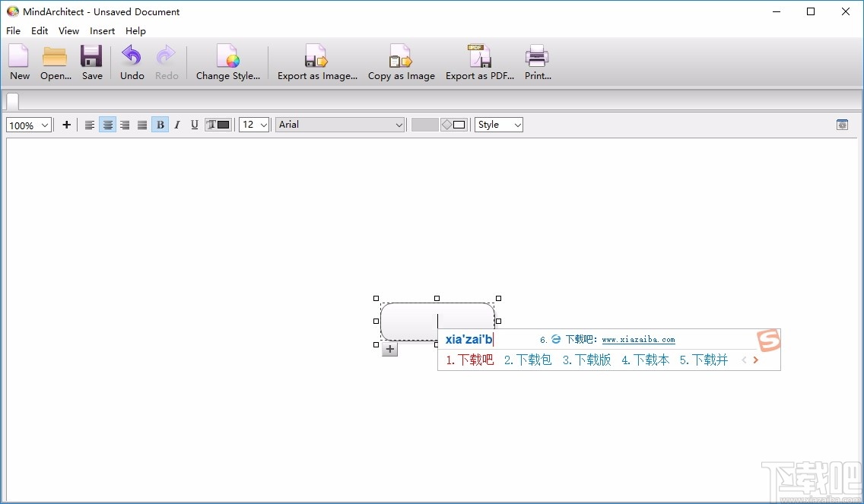Image resolution: width=864 pixels, height=504 pixels.
Task: Click the top-left node resize handle
Action: tap(376, 299)
